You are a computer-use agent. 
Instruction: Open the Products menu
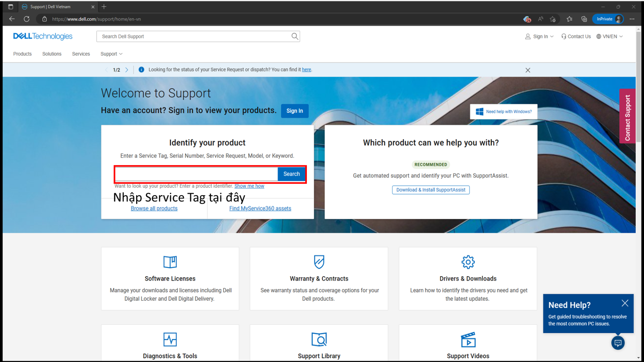tap(22, 54)
